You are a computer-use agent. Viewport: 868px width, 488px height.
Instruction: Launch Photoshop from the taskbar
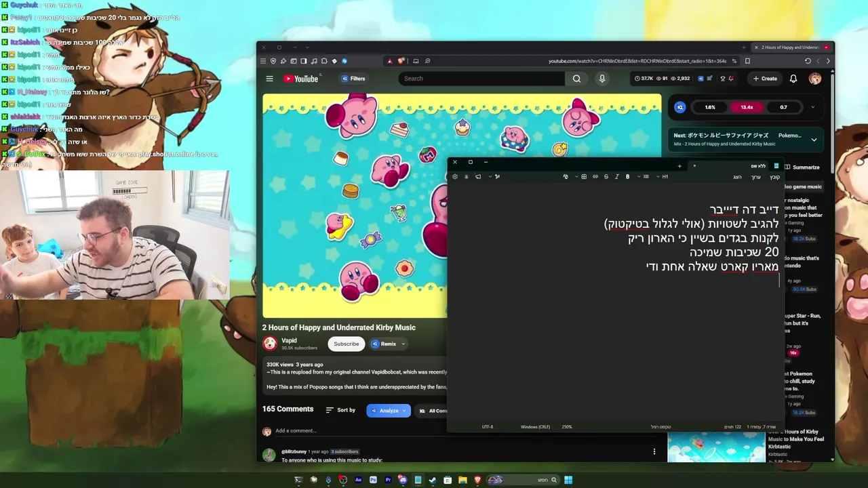pos(373,480)
